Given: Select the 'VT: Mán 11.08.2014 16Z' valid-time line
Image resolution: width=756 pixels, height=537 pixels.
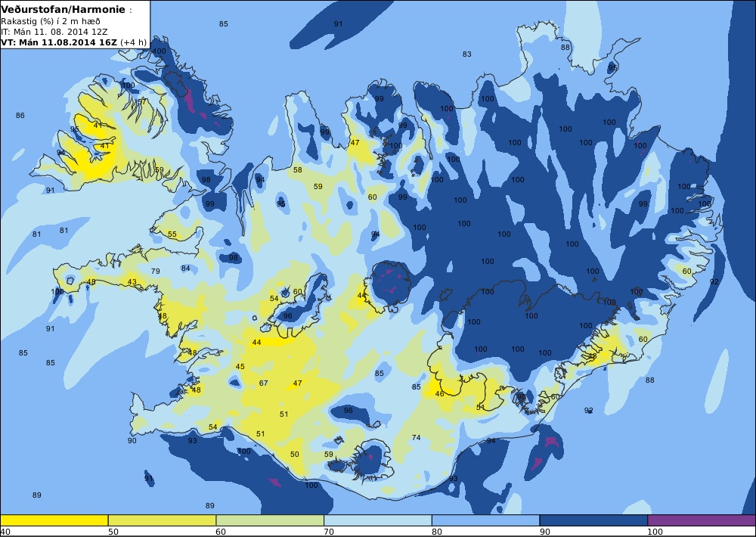Looking at the screenshot, I should (x=59, y=42).
